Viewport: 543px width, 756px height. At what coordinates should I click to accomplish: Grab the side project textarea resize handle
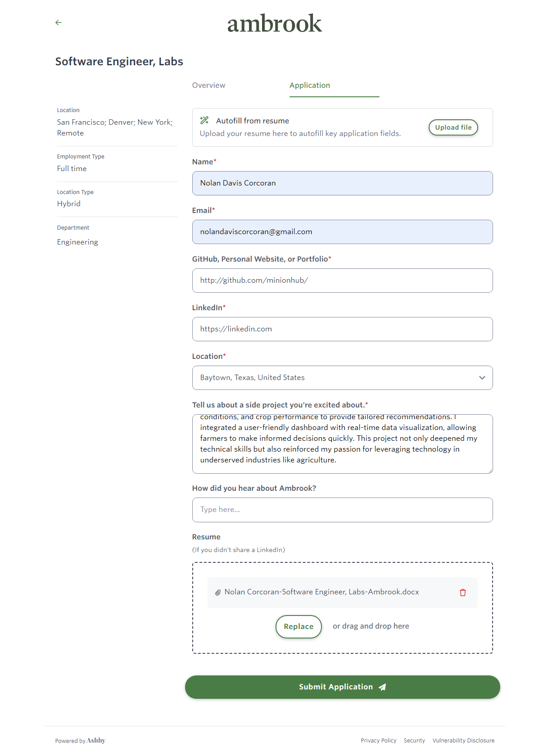tap(490, 471)
